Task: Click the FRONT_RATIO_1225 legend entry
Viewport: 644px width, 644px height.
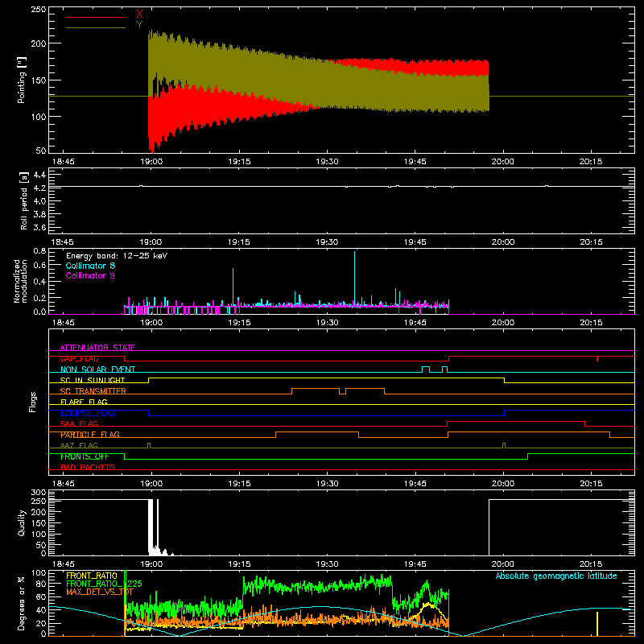Action: [x=104, y=584]
